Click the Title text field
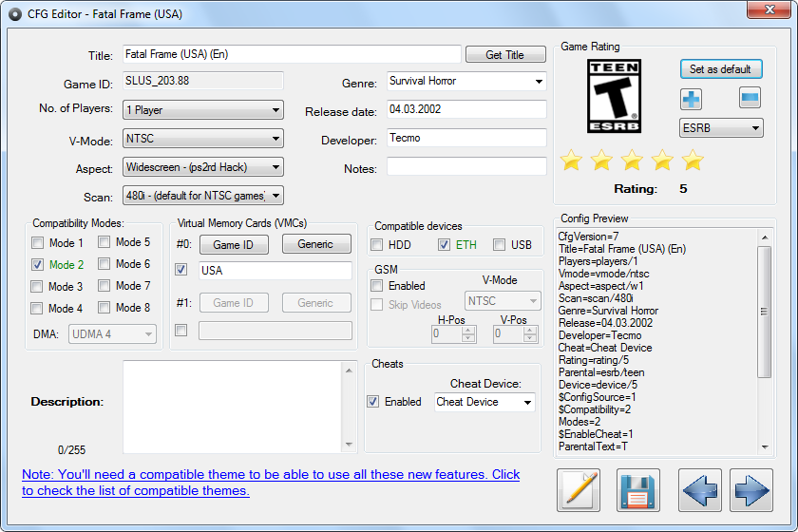 pyautogui.click(x=292, y=54)
